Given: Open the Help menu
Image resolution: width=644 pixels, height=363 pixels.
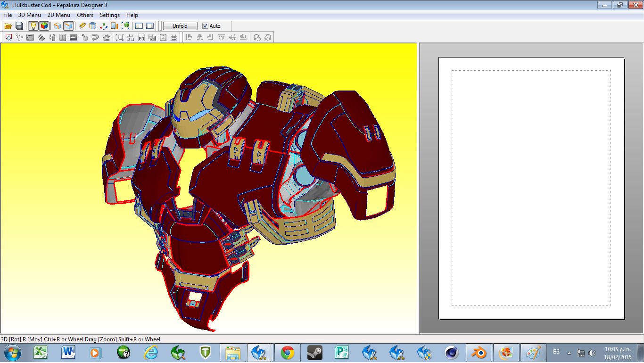Looking at the screenshot, I should [x=132, y=15].
